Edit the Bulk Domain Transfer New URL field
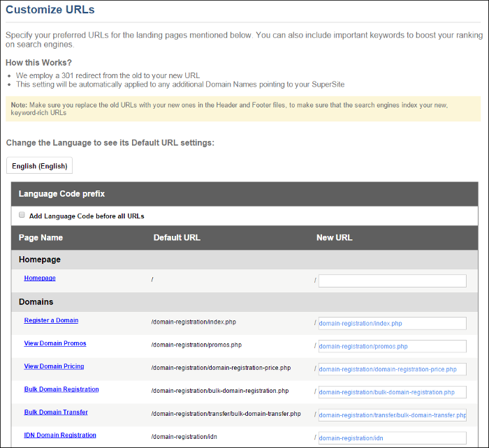 392,415
